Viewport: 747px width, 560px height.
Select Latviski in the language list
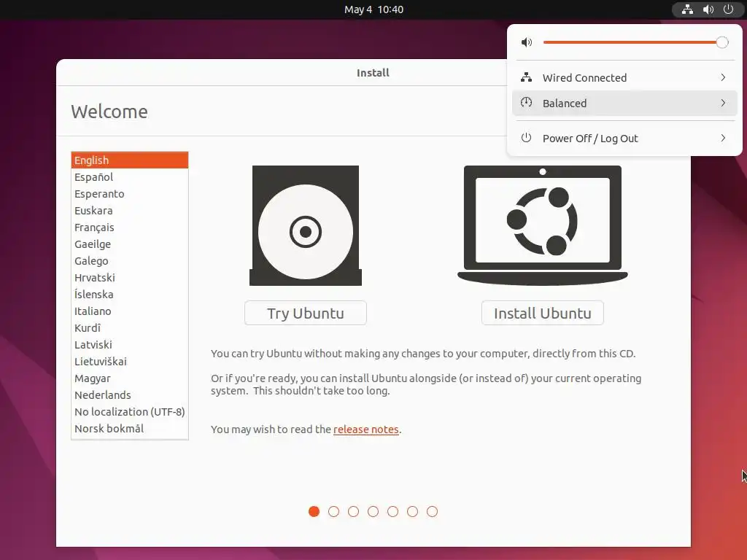130,345
